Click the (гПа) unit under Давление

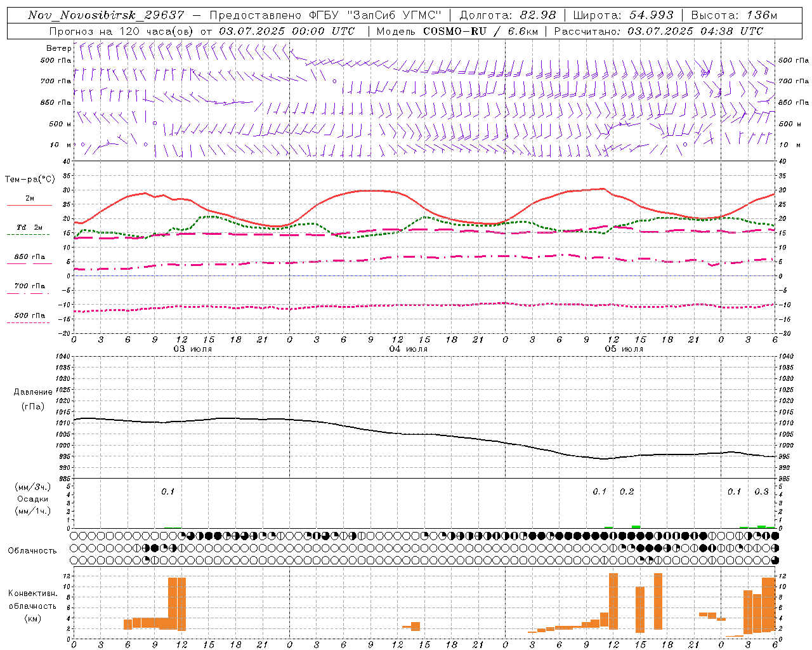point(33,406)
